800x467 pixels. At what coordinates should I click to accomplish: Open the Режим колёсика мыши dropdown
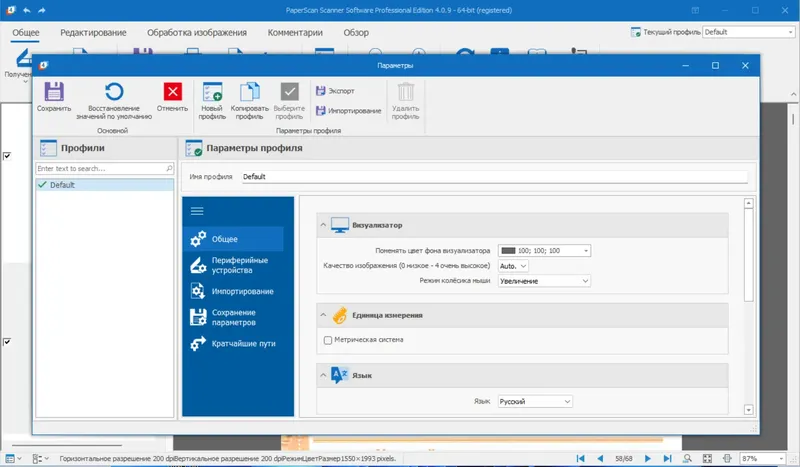tap(544, 281)
